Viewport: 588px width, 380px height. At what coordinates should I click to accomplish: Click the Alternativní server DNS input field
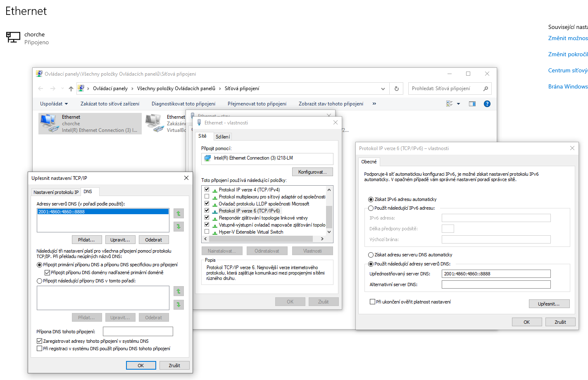(x=495, y=284)
